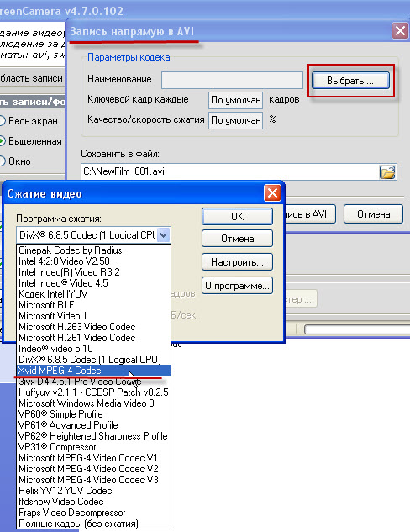Choose Microsoft RLE codec
410x532 pixels.
coord(93,305)
